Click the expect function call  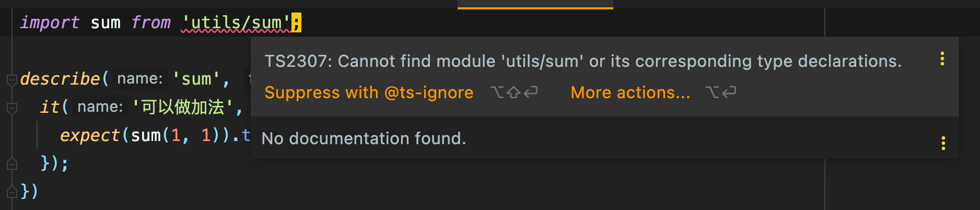point(89,135)
